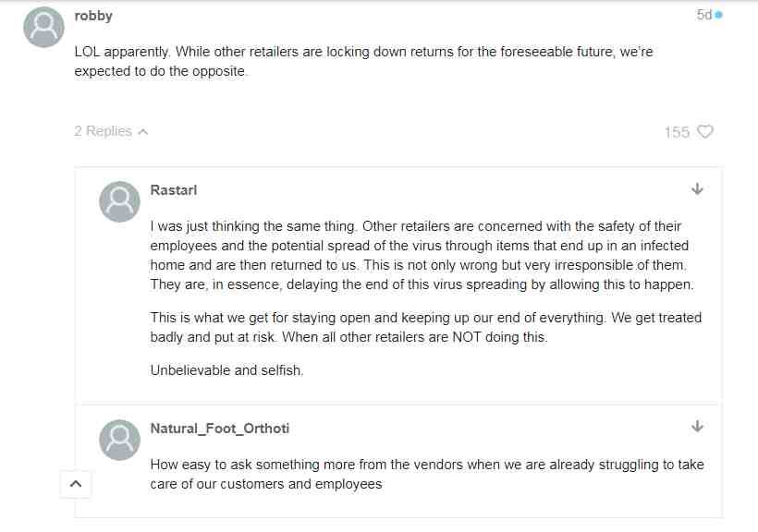
Task: Click the down arrow on Rastarl's reply
Action: 697,189
